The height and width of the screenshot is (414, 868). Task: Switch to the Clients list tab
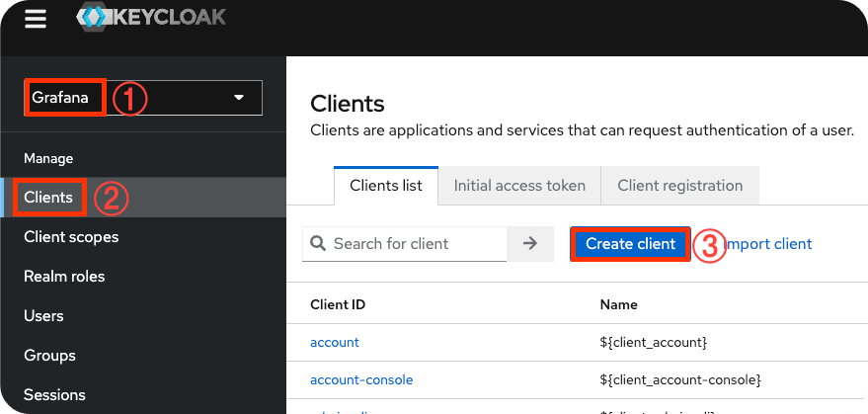[386, 185]
